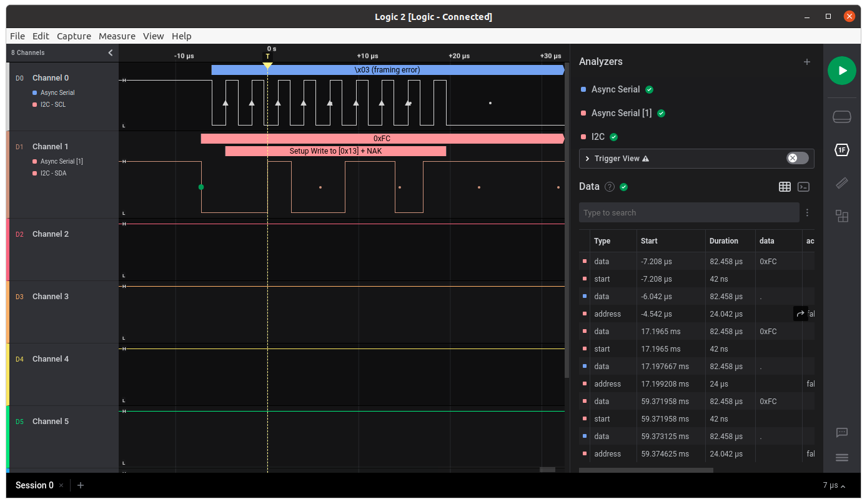Expand the Trigger View section
Image resolution: width=867 pixels, height=504 pixels.
coord(587,159)
